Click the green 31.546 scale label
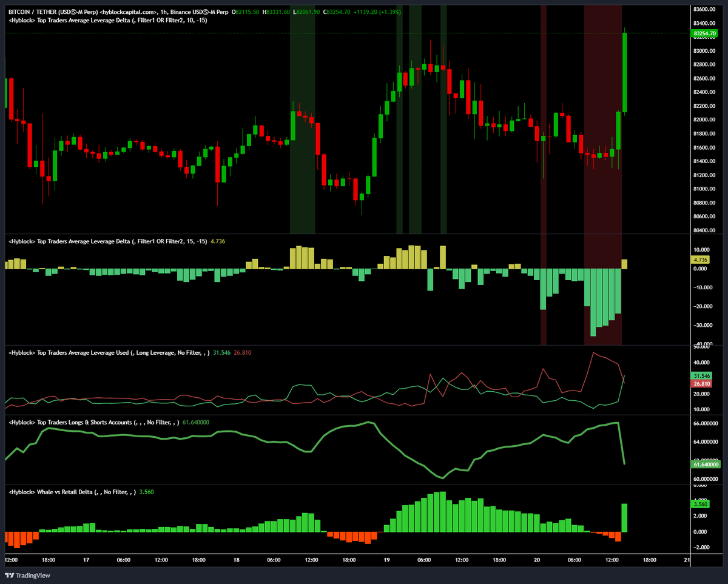728x584 pixels. click(x=703, y=376)
